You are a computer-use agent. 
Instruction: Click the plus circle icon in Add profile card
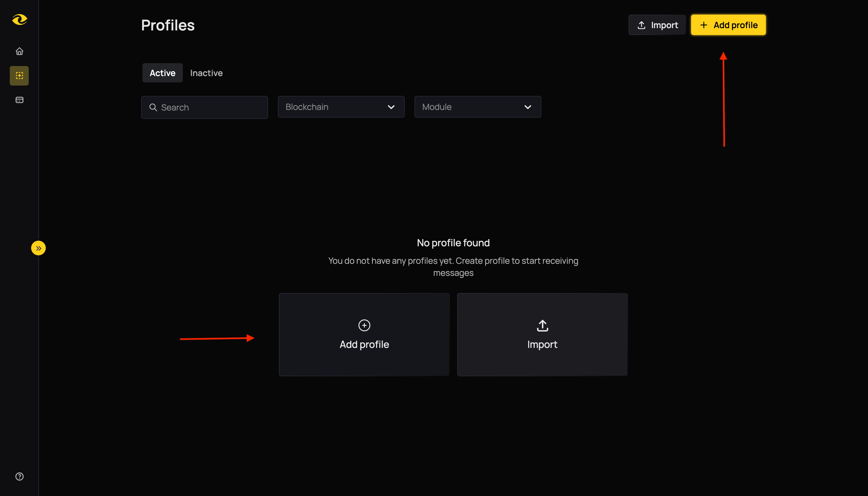[x=364, y=325]
